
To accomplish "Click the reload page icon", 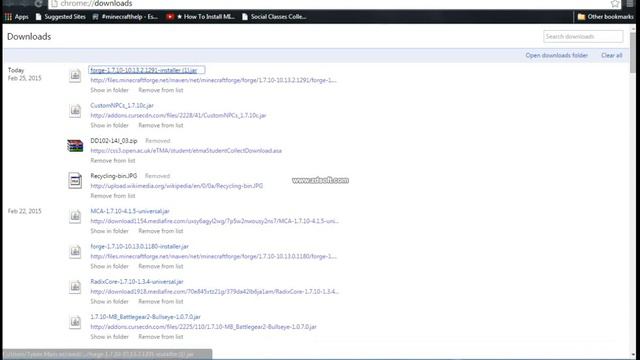I will click(38, 4).
